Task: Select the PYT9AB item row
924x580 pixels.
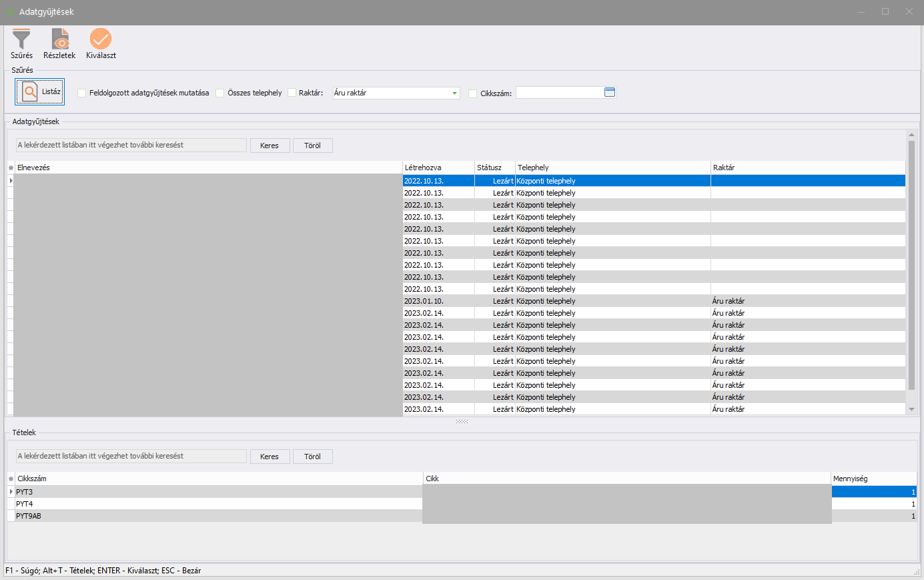Action: 29,516
